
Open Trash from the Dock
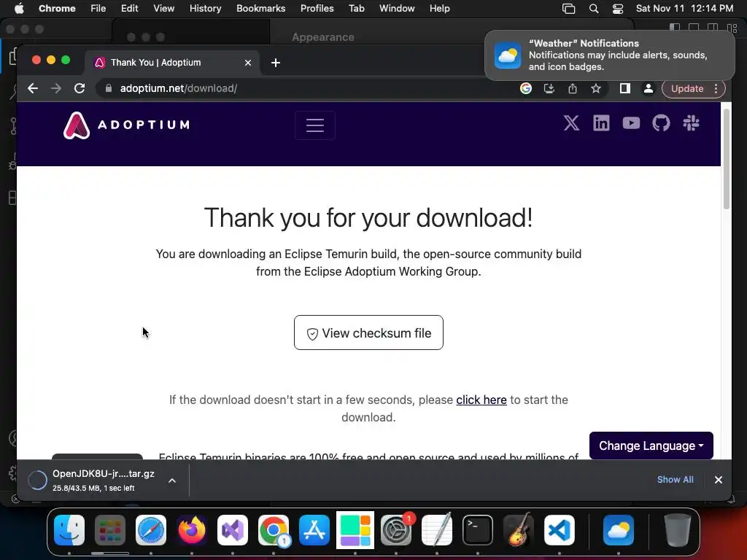678,530
